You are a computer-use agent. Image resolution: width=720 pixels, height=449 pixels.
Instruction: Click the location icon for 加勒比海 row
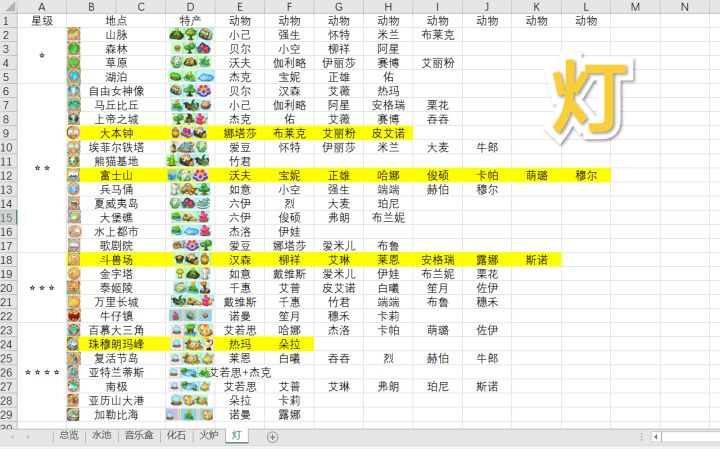(x=73, y=415)
